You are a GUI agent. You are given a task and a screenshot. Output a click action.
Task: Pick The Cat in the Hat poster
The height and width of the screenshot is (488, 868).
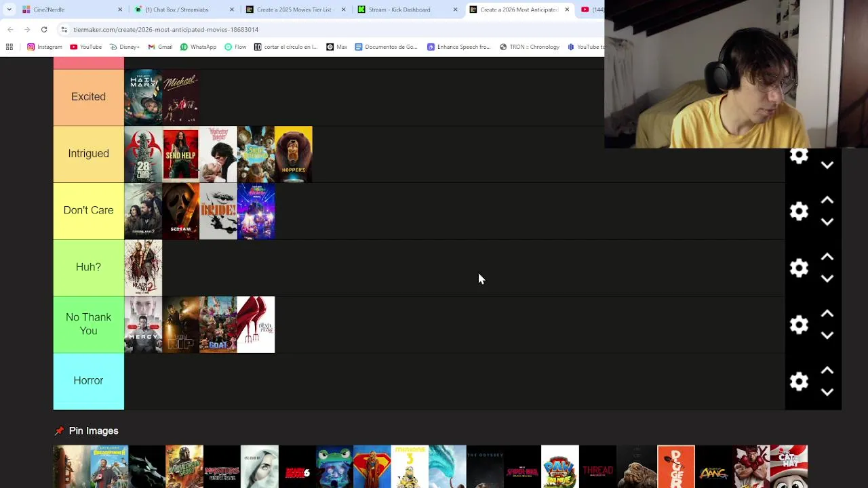[789, 467]
